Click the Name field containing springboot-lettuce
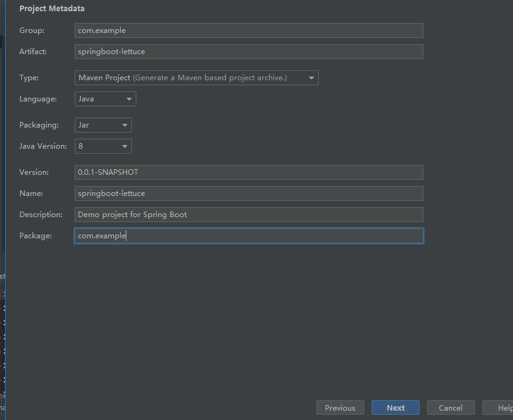Image resolution: width=513 pixels, height=420 pixels. click(248, 194)
